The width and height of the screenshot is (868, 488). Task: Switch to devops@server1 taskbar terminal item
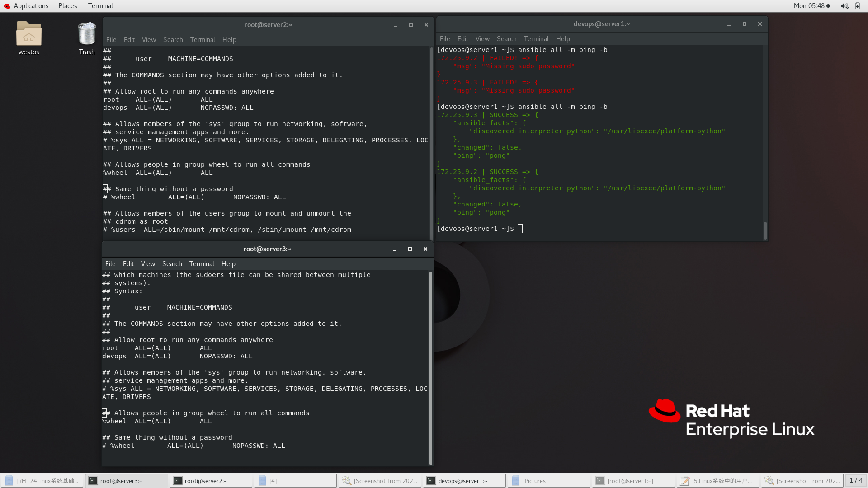tap(463, 481)
